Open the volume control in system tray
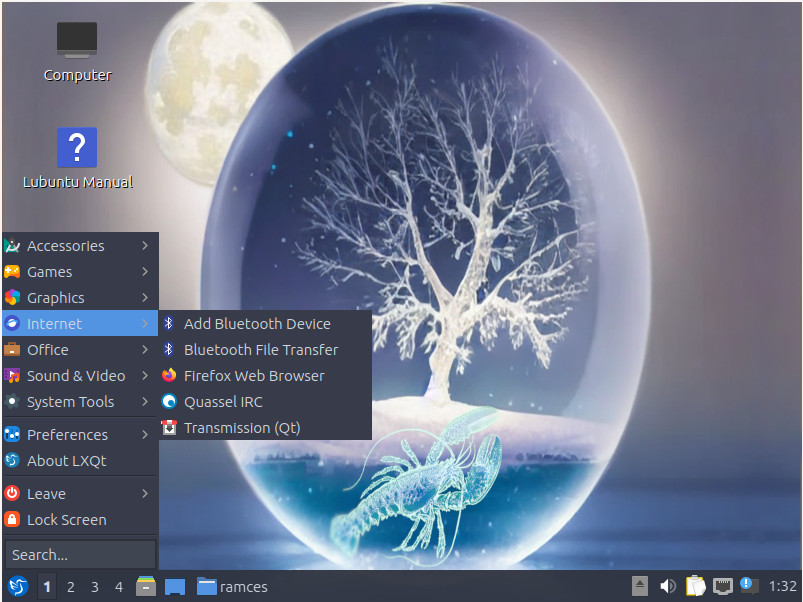The width and height of the screenshot is (803, 602). [668, 587]
